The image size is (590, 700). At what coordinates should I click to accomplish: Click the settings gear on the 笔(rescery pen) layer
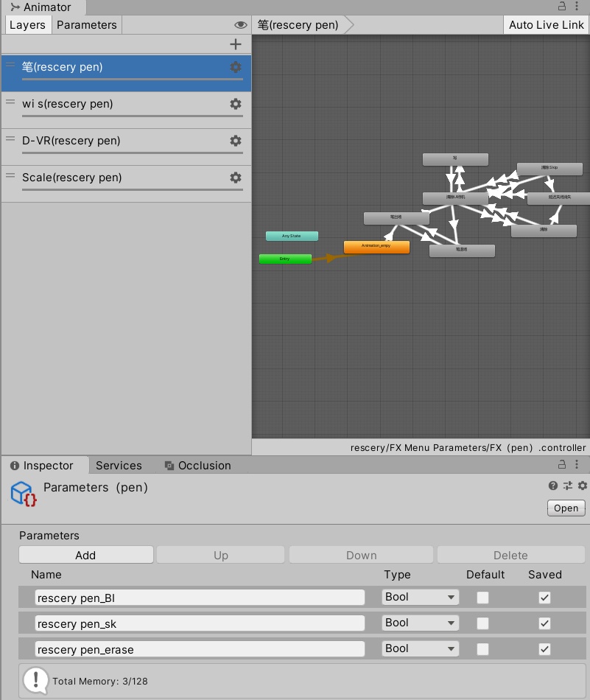[x=235, y=67]
